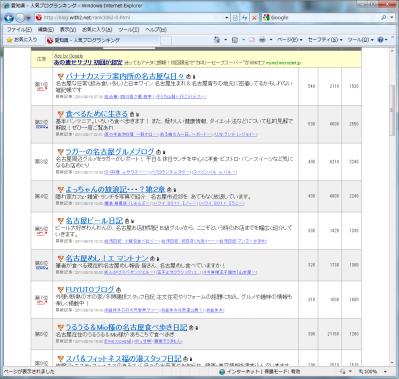The image size is (399, 379).
Task: Refresh the page with the reload icon
Action: point(245,18)
